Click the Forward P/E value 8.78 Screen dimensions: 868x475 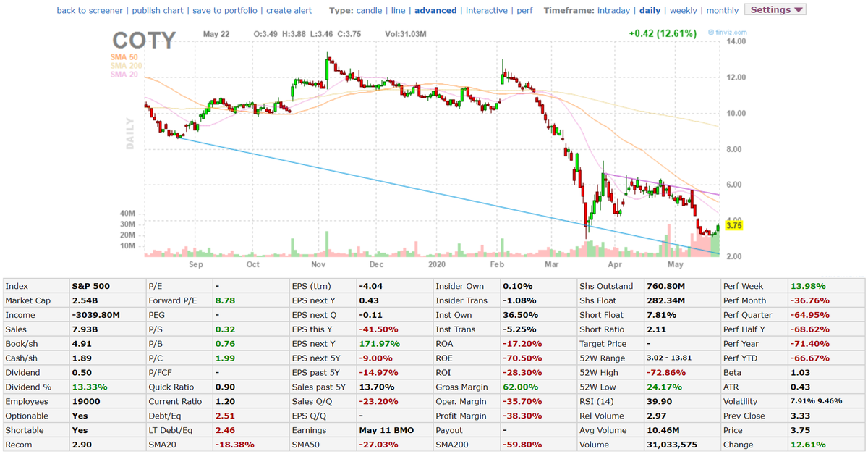225,300
